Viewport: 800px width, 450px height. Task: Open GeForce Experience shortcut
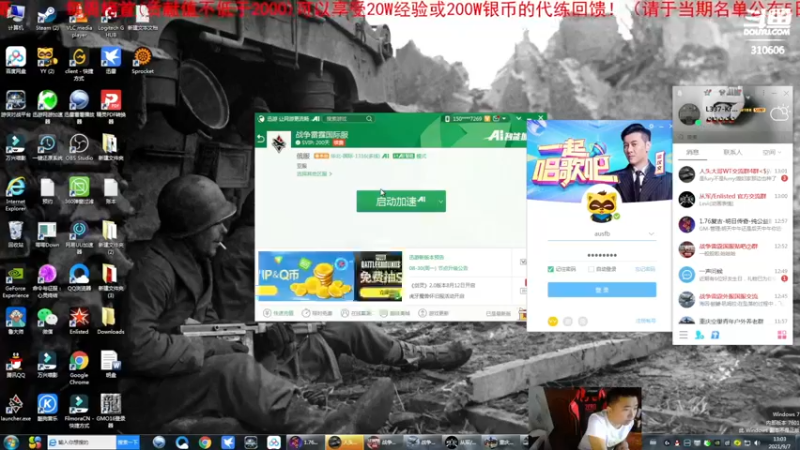tap(15, 281)
